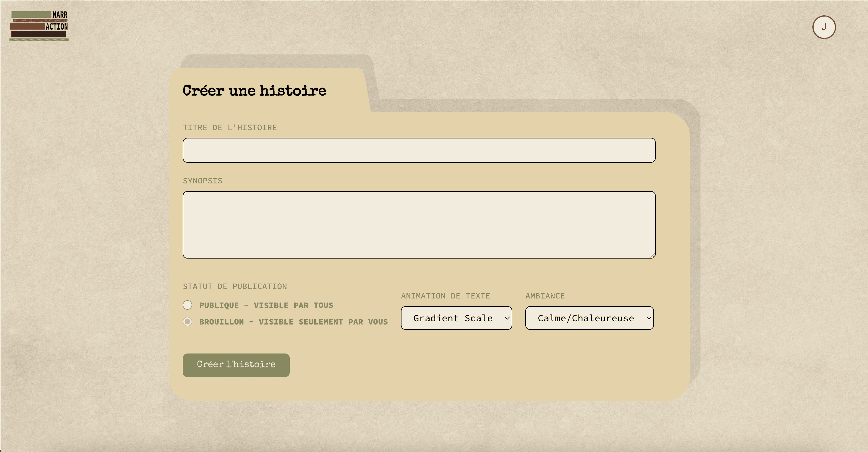Screen dimensions: 868x452
Task: Click the "Synopsis" field label
Action: tap(202, 181)
